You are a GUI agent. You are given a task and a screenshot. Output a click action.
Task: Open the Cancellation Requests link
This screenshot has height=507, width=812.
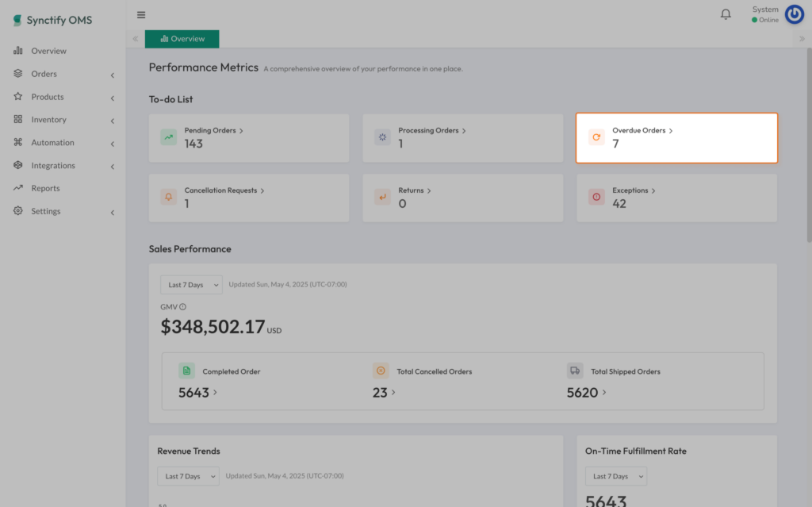[224, 190]
